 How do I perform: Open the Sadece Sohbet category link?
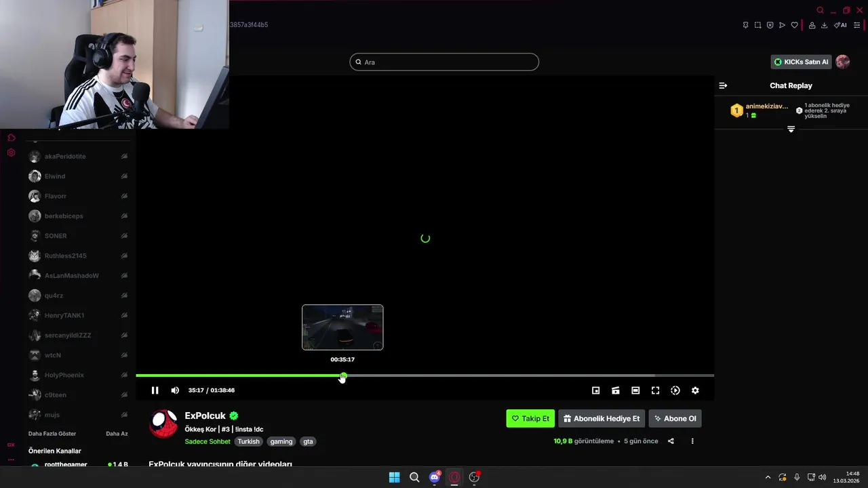click(208, 441)
